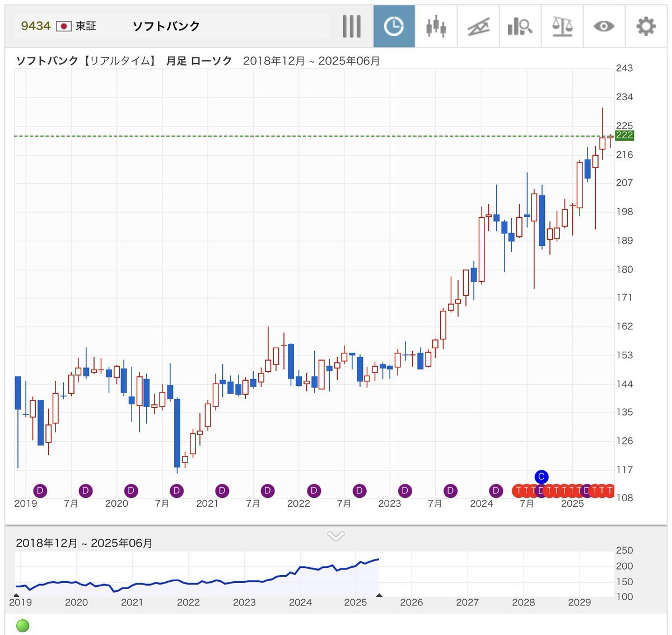Click the D marker above 2021 label

click(x=222, y=491)
